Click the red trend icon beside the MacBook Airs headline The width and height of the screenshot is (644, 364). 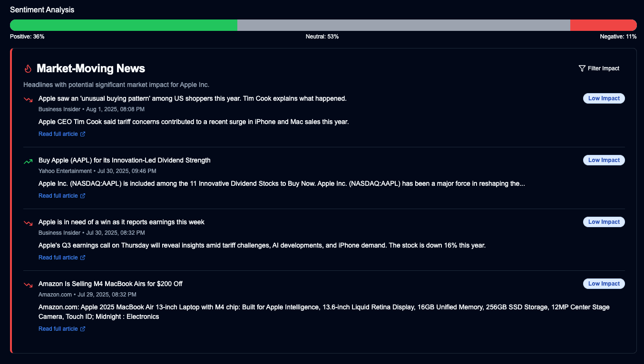click(x=28, y=285)
